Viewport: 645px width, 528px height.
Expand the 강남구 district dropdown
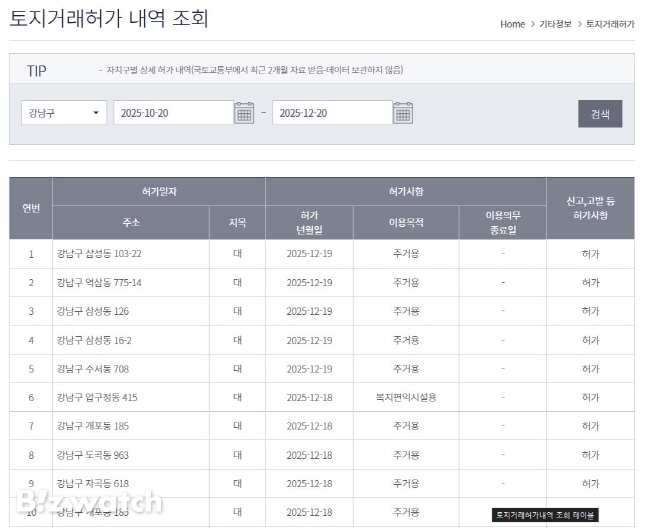pos(64,113)
